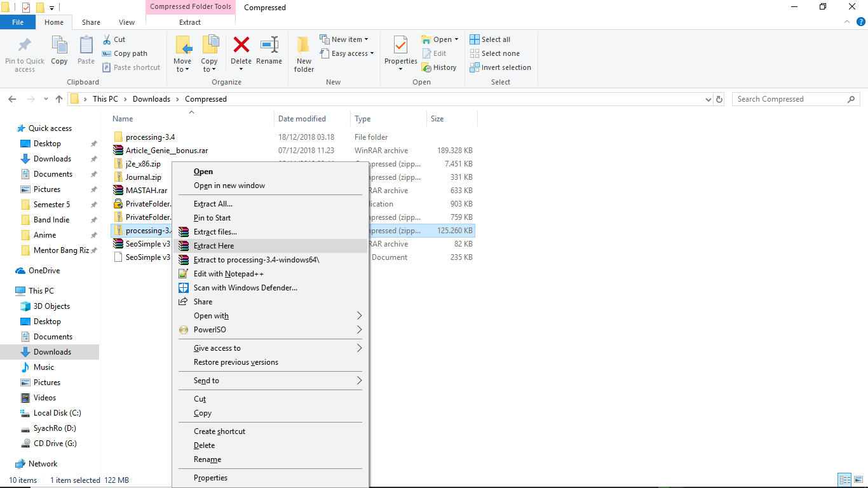Click the Copy icon in the ribbon
868x488 pixels.
59,53
